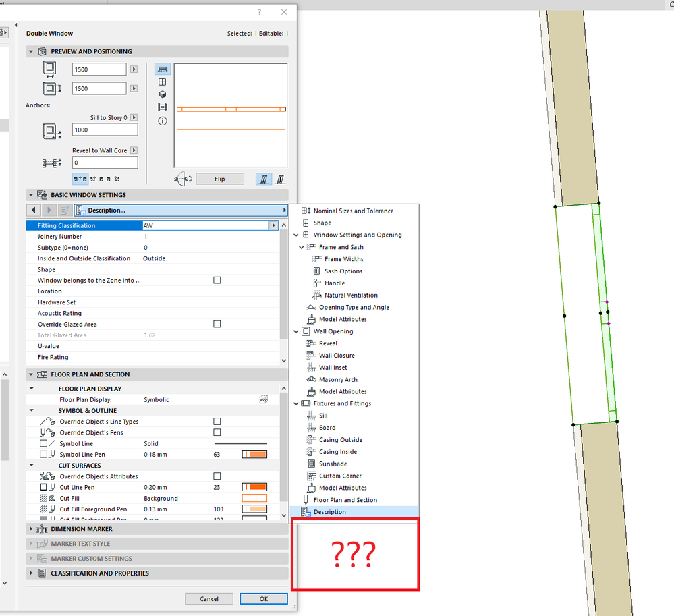Click the Cut Line Pen color swatch
This screenshot has height=616, width=674.
254,487
